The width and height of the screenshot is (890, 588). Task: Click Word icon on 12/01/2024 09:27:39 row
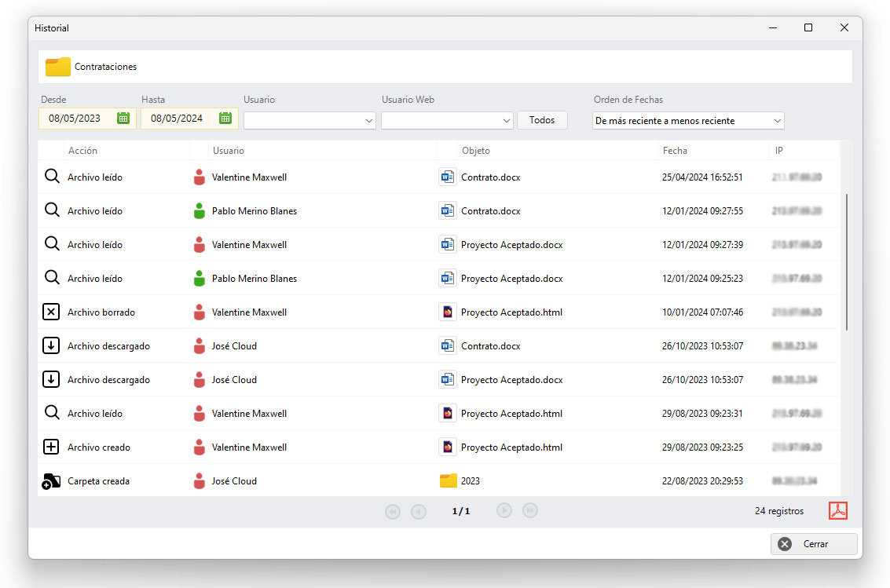[447, 244]
